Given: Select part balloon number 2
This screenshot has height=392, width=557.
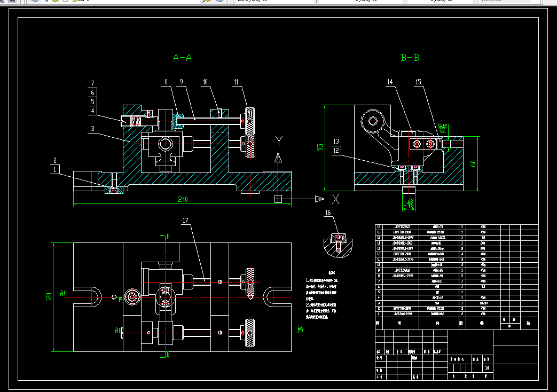Looking at the screenshot, I should click(x=54, y=160).
